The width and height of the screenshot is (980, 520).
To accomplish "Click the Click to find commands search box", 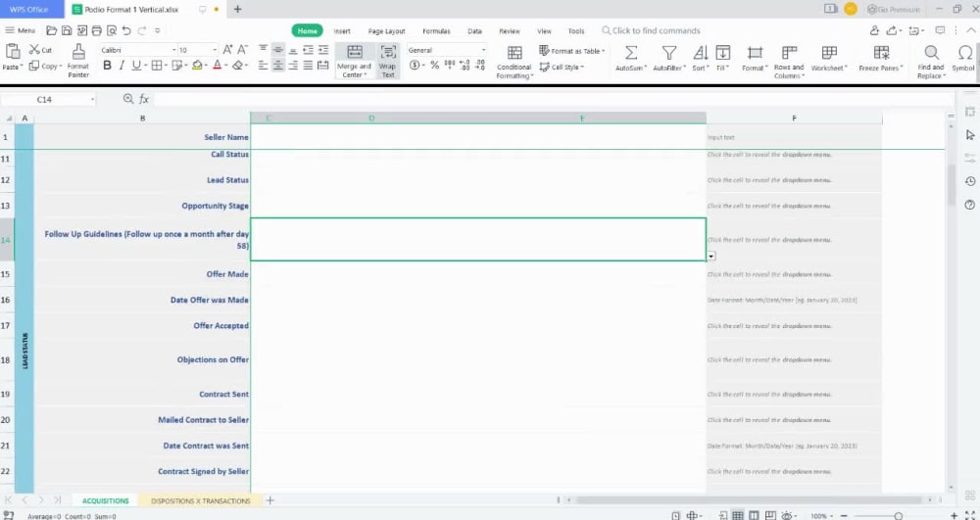I will pos(651,30).
